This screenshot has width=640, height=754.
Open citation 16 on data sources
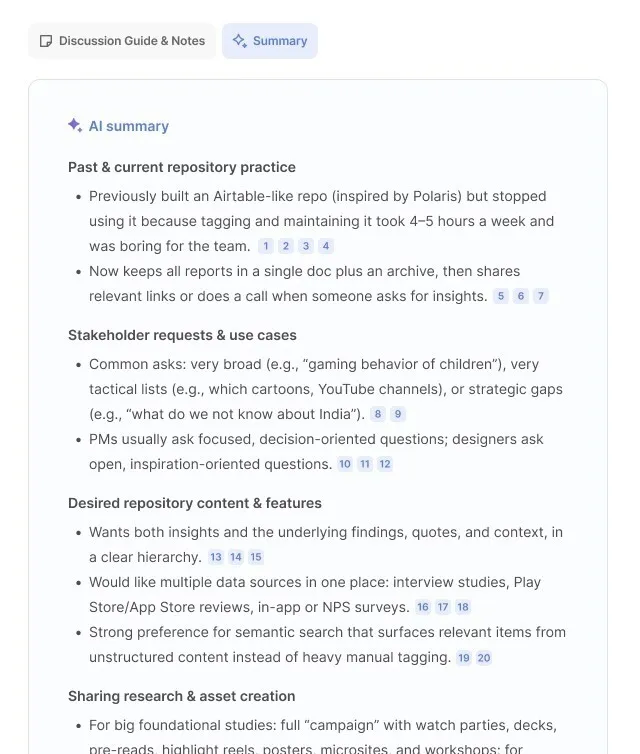tap(423, 607)
